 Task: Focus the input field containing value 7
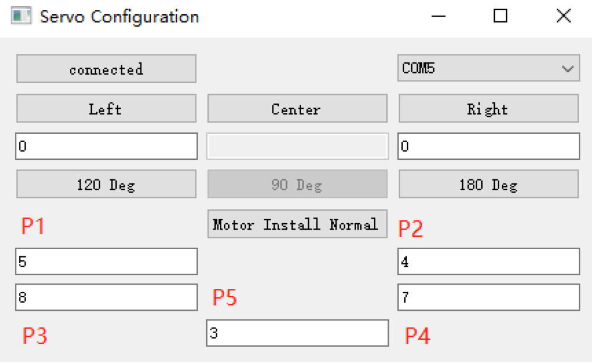pos(488,297)
